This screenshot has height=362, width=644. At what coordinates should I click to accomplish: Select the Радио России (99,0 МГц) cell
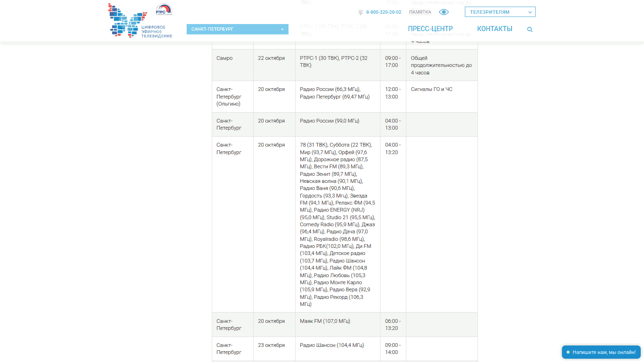point(338,124)
